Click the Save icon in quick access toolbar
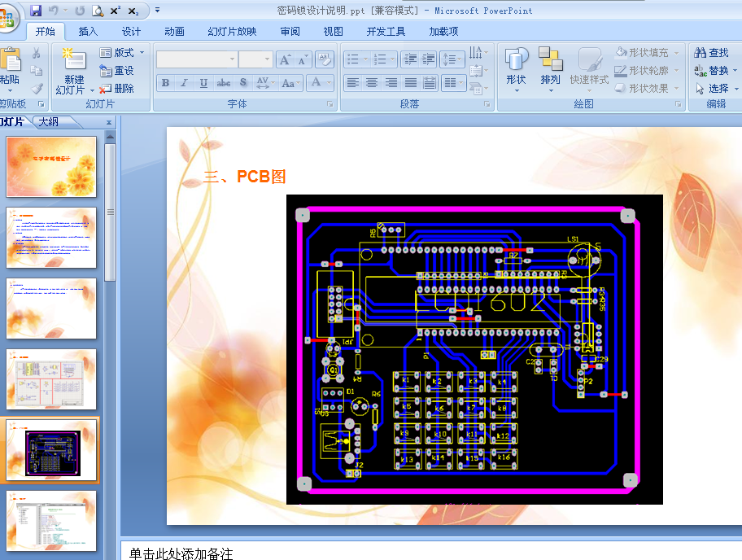The image size is (742, 560). [x=36, y=11]
